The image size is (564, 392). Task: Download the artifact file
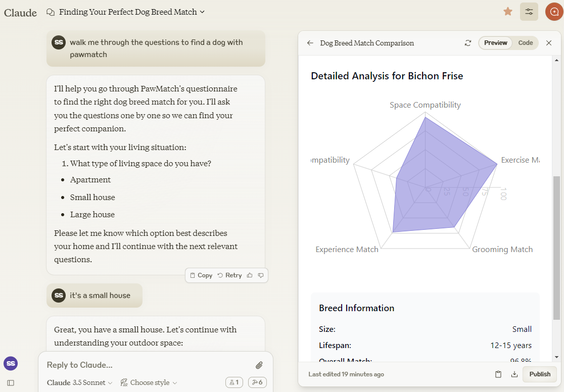(x=514, y=374)
